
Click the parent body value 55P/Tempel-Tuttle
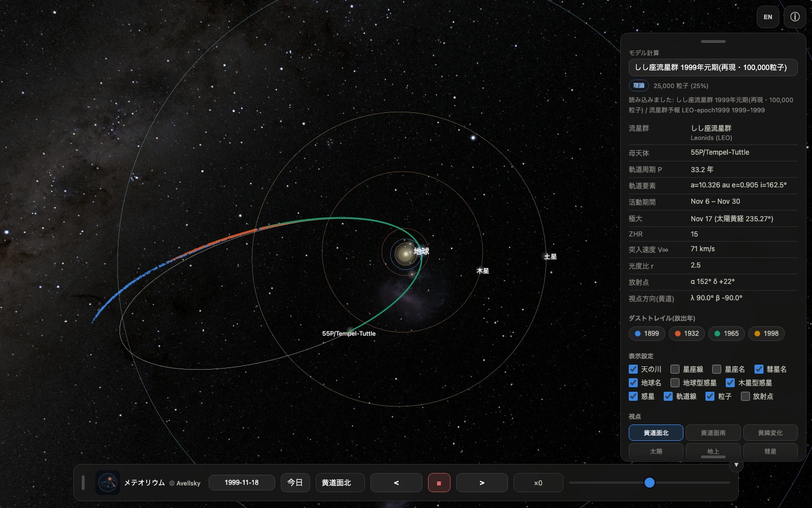720,152
